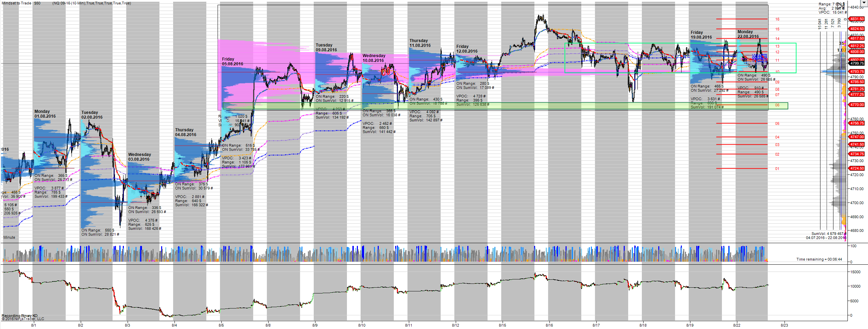The height and width of the screenshot is (329, 868).
Task: Select the red price marker 4734.75
Action: tap(857, 154)
